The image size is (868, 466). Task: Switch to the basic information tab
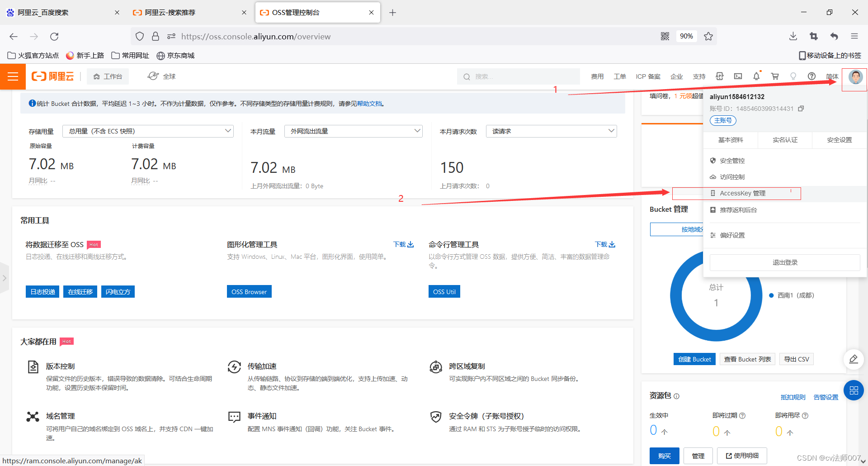(x=731, y=140)
